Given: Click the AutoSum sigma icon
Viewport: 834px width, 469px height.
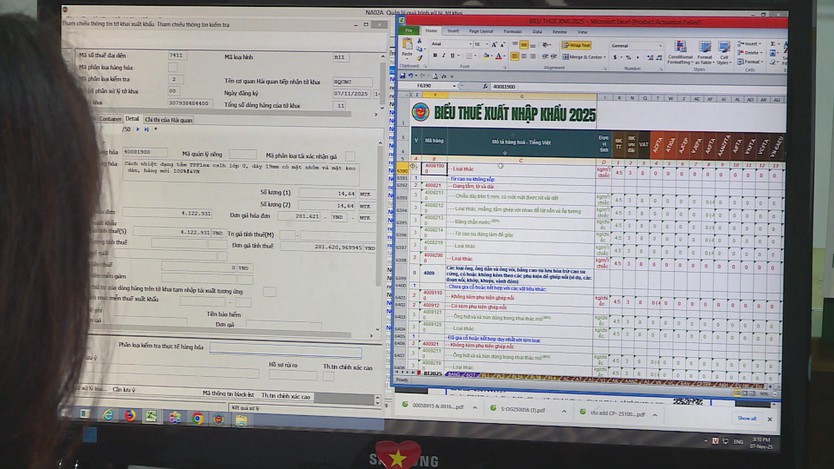Looking at the screenshot, I should (x=772, y=44).
